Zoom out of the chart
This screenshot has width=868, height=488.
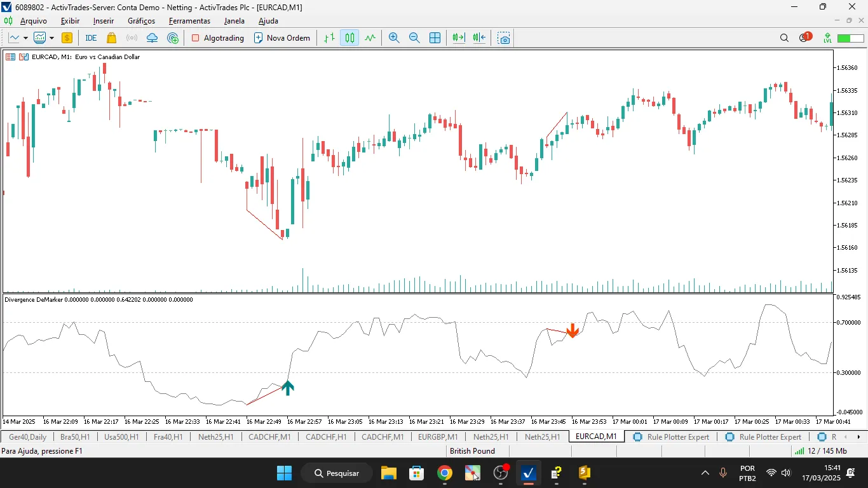pyautogui.click(x=414, y=37)
